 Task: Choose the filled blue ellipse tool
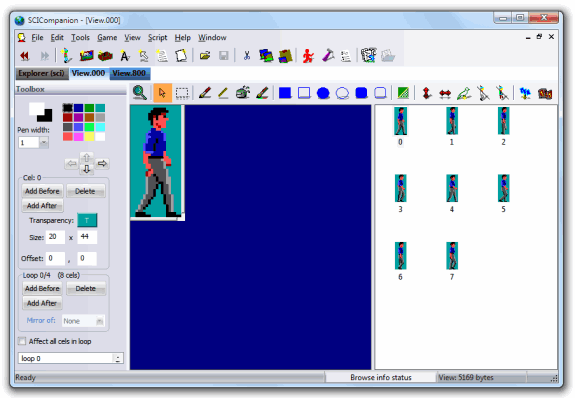coord(323,93)
